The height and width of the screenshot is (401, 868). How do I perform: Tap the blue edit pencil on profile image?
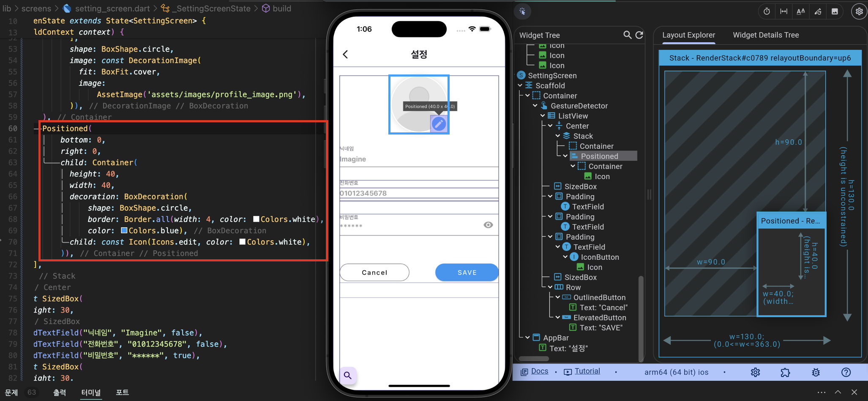tap(439, 124)
